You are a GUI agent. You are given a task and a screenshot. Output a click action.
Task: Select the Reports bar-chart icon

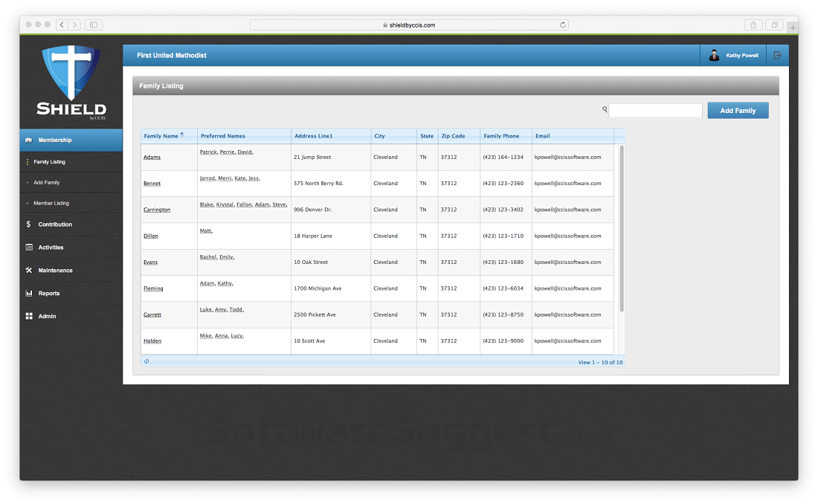[30, 293]
